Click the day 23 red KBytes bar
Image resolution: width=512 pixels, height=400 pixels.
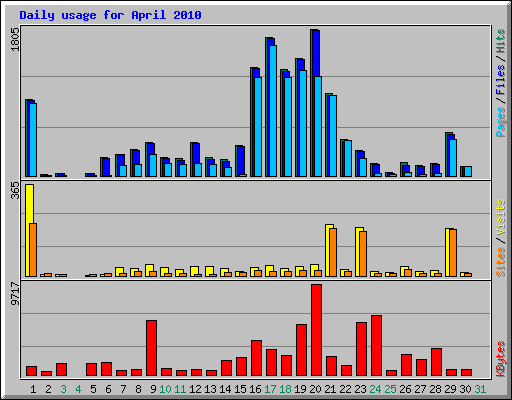coord(361,349)
